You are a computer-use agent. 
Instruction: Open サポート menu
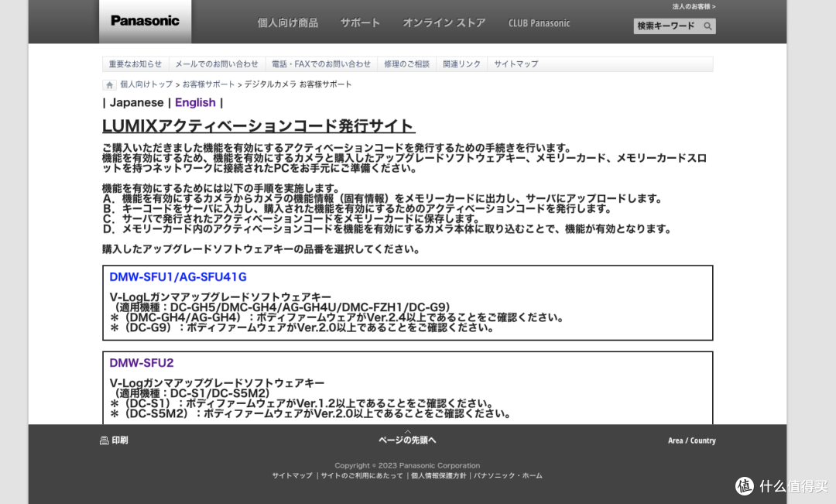click(360, 23)
